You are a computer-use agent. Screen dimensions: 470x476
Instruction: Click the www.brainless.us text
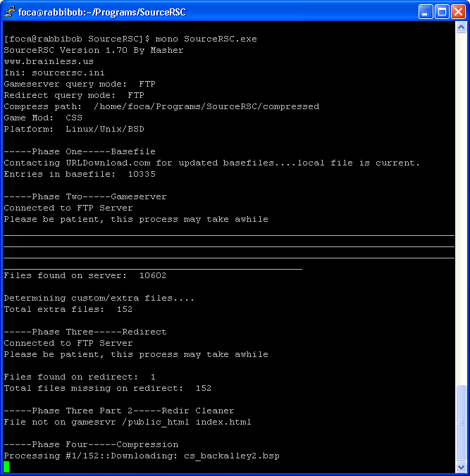point(49,61)
